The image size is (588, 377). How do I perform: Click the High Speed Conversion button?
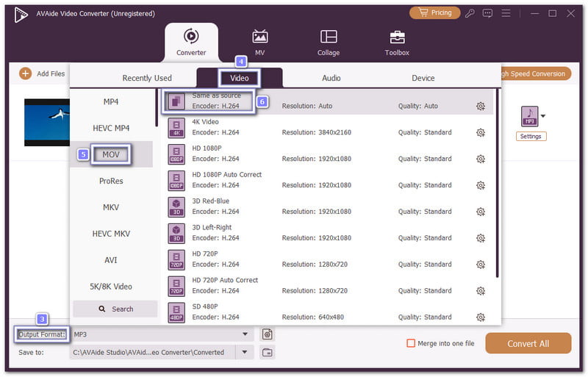[x=535, y=73]
